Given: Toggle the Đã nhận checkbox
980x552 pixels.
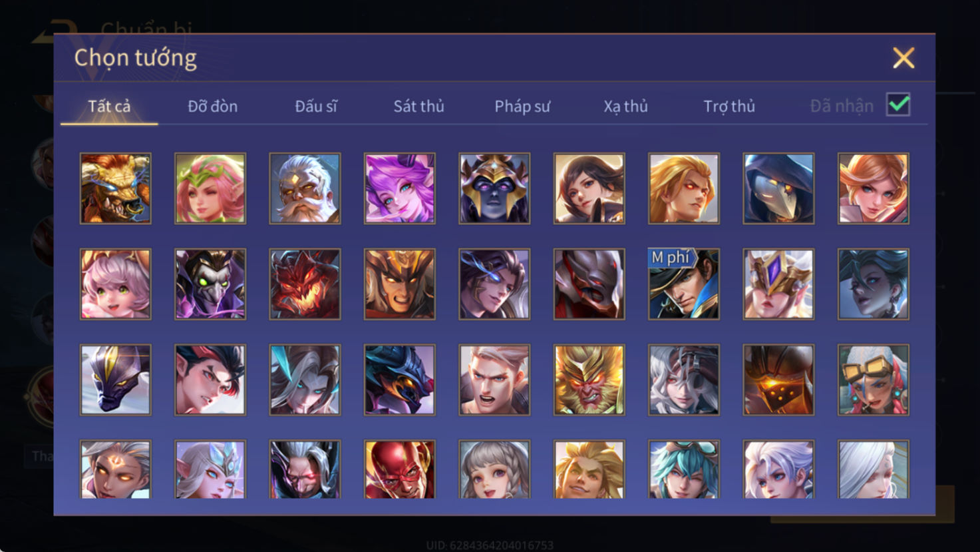Looking at the screenshot, I should pos(898,105).
